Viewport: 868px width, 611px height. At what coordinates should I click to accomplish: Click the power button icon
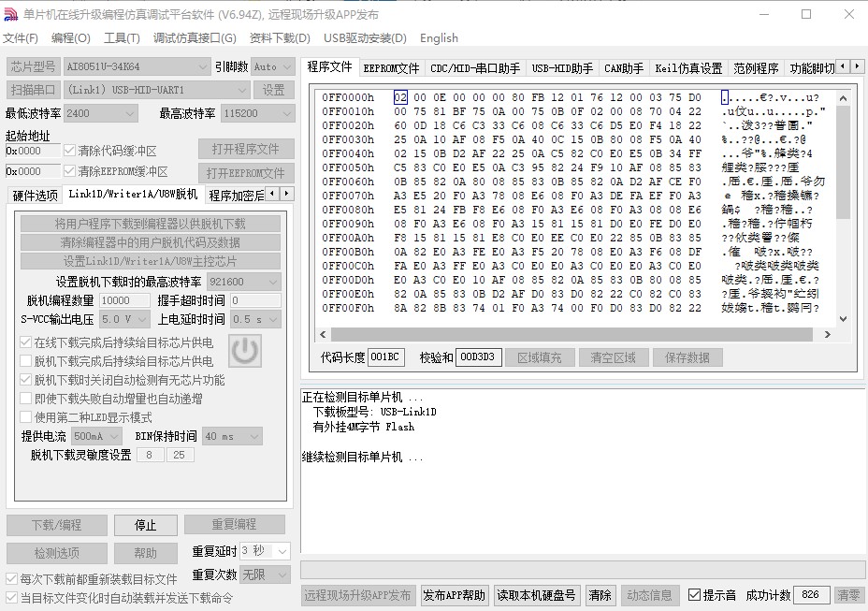[245, 351]
